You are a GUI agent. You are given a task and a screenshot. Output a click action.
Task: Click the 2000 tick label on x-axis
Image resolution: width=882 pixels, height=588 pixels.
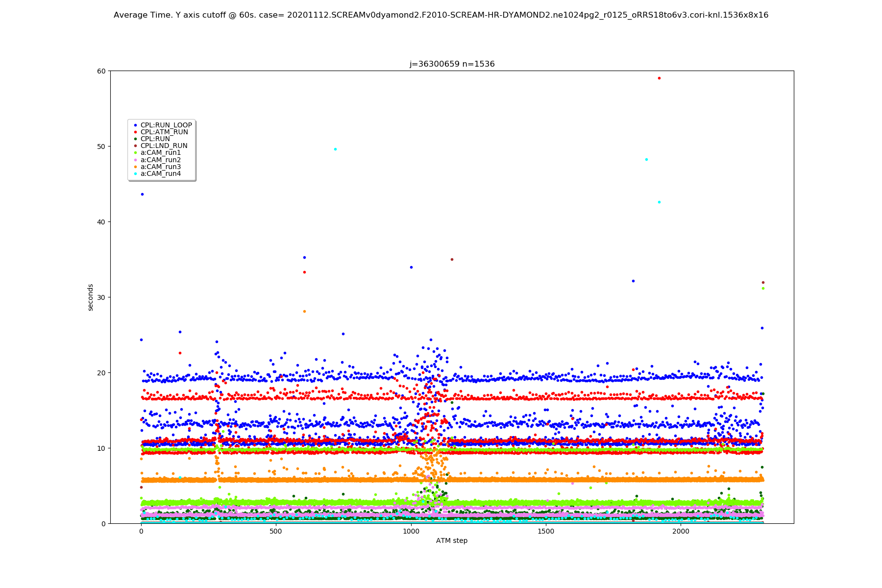click(681, 532)
